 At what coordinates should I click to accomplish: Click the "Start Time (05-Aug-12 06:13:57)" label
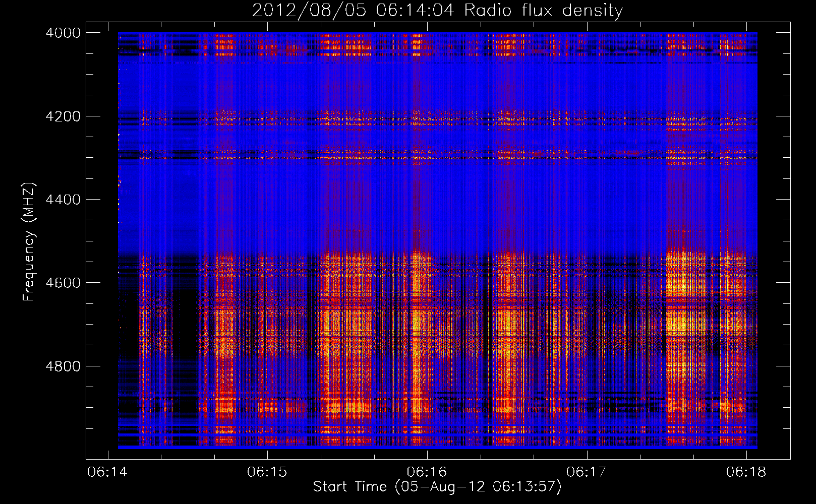click(x=437, y=487)
